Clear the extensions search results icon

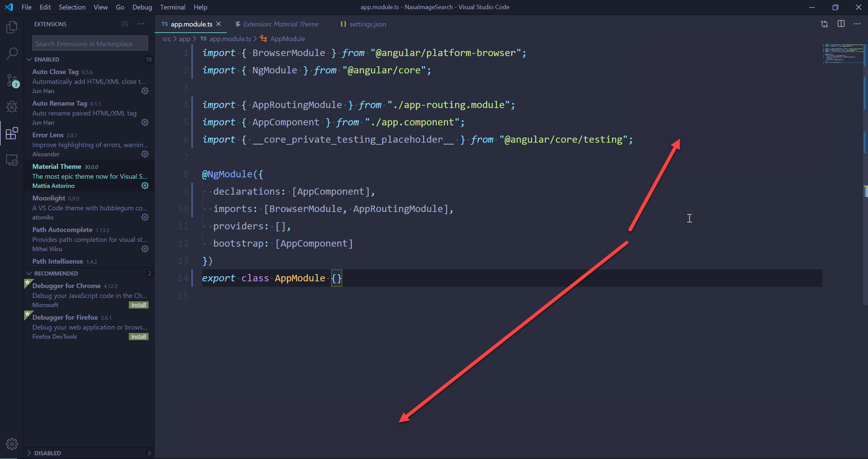tap(124, 24)
